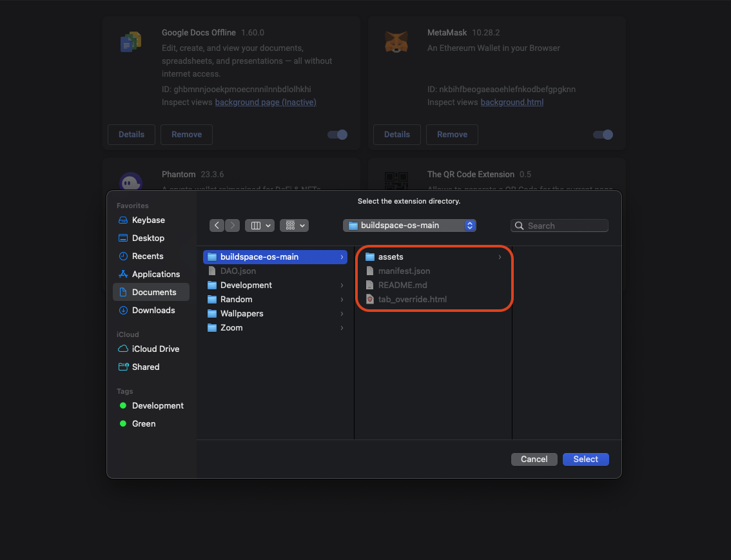Click the DAO.json file

point(275,271)
